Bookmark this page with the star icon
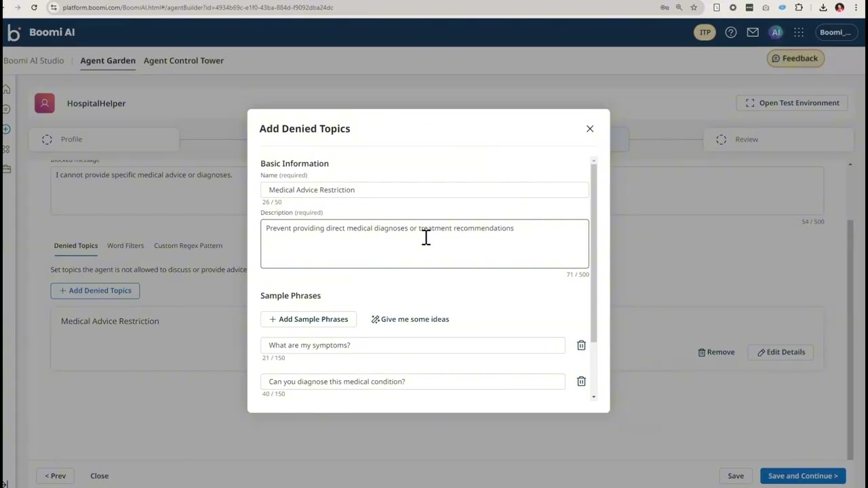The width and height of the screenshot is (868, 488). (694, 7)
